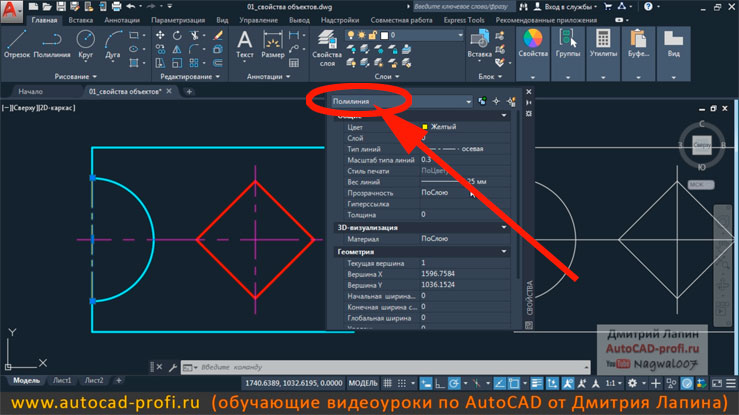Image resolution: width=739 pixels, height=415 pixels.
Task: Click the МОДЕЛЬ status bar button
Action: tap(363, 383)
